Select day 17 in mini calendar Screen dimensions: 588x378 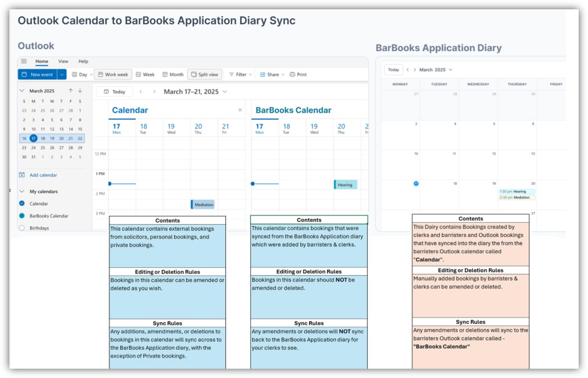[34, 138]
